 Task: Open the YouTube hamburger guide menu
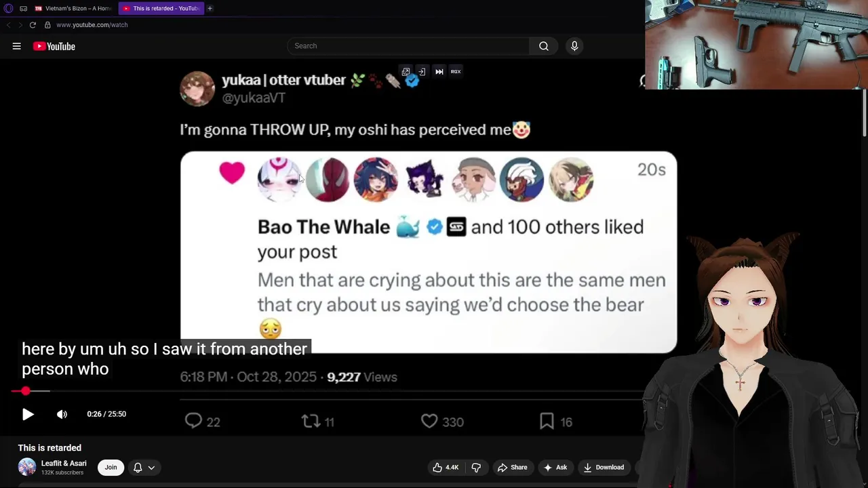[17, 46]
